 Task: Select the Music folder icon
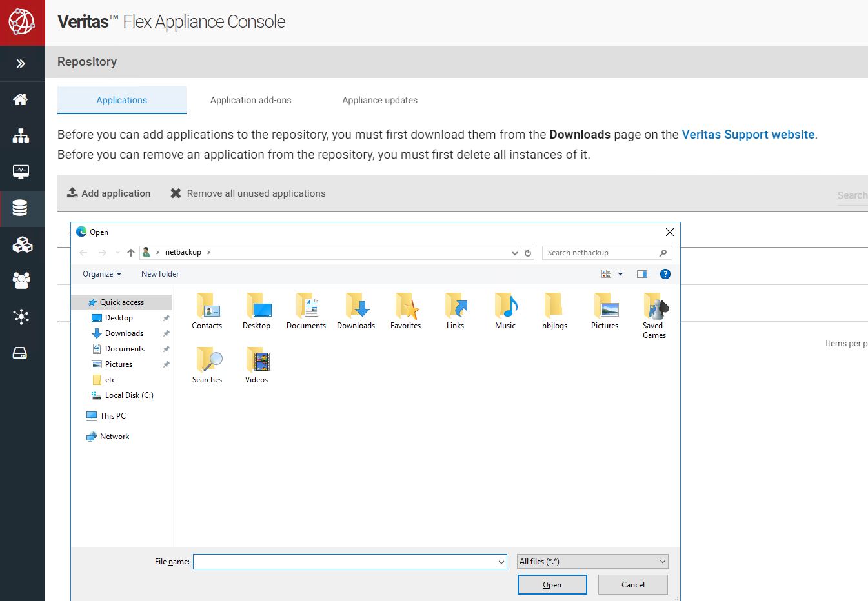pos(505,311)
